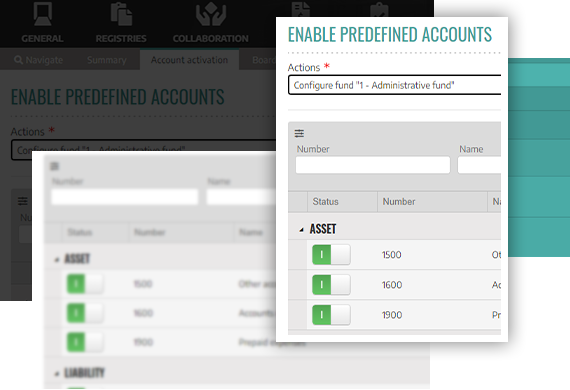Toggle off account 1500 status switch
The width and height of the screenshot is (570, 390).
coord(331,254)
